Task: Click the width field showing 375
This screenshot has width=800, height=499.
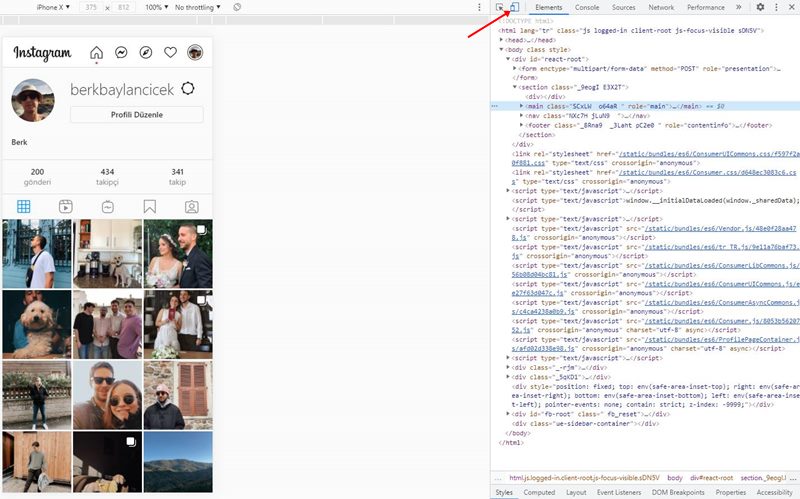Action: (x=91, y=7)
